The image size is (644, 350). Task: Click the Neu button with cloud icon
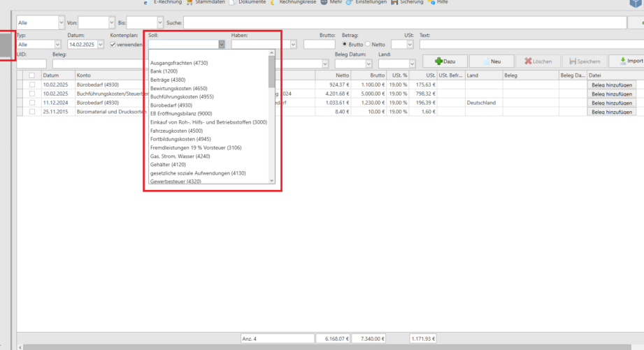point(492,61)
